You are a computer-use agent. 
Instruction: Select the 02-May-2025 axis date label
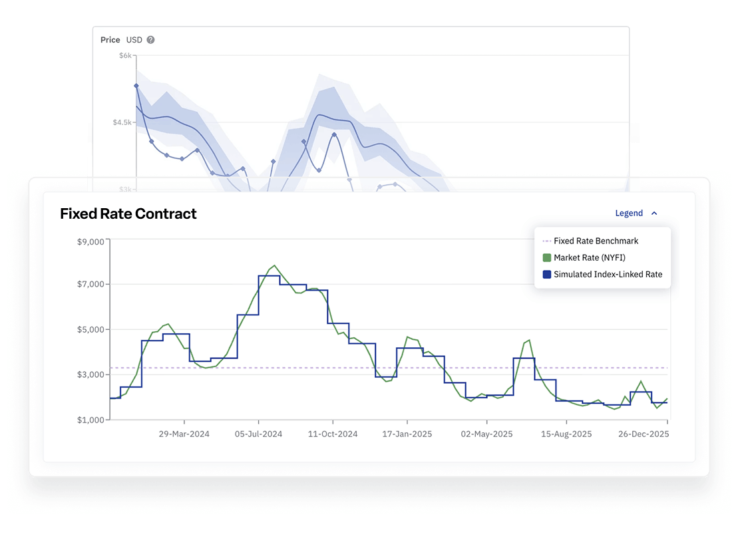pos(486,434)
